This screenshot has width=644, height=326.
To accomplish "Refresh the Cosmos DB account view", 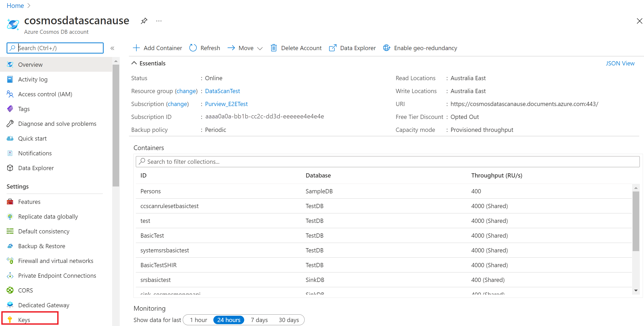I will 204,48.
